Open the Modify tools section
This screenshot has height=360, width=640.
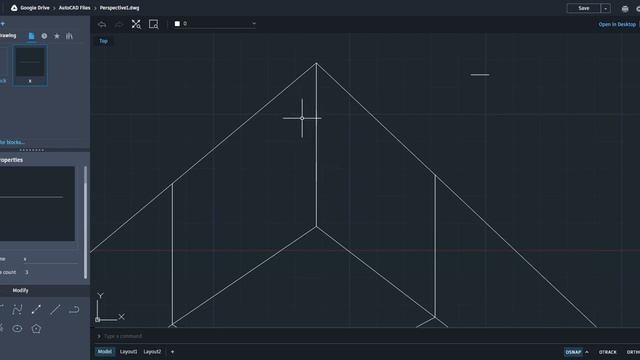coord(20,291)
